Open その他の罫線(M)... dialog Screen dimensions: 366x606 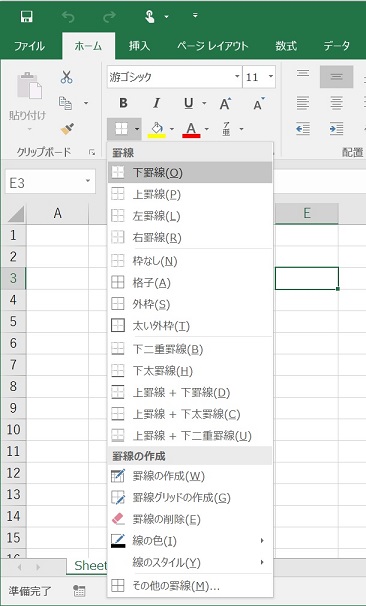point(190,586)
